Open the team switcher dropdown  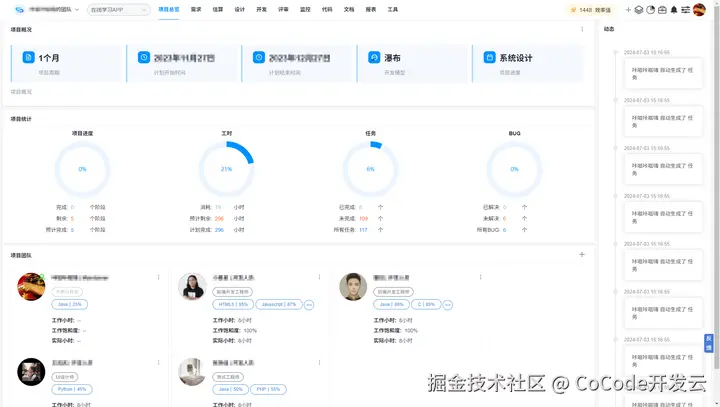54,9
